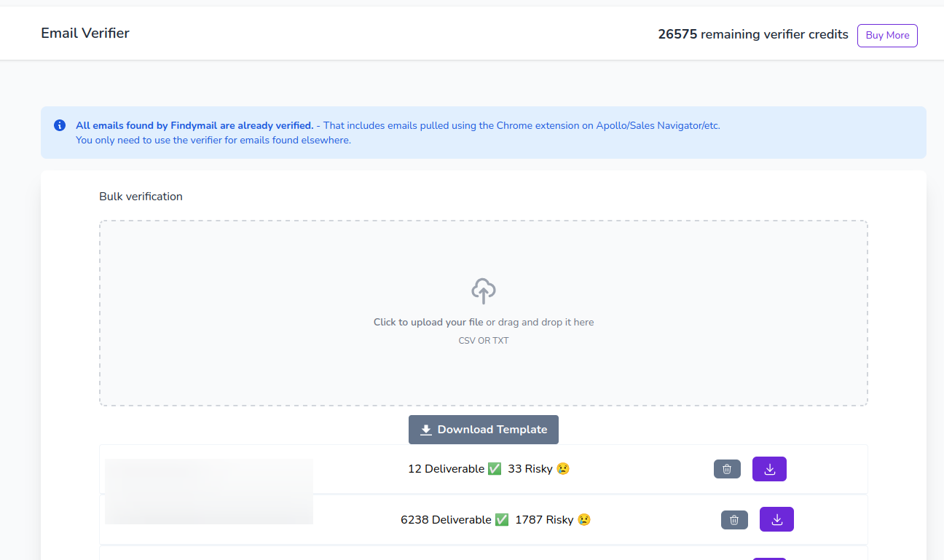This screenshot has height=560, width=944.
Task: Click the CSV OR TXT format hint
Action: 484,341
